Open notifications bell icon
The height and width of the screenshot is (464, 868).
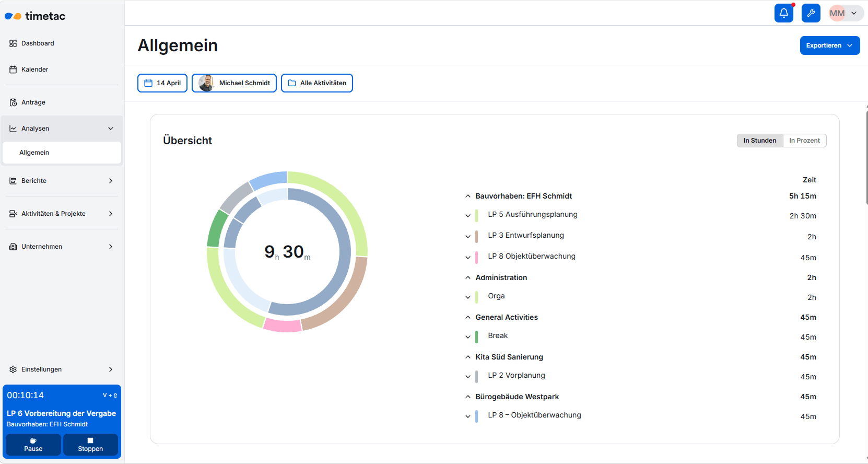coord(784,13)
